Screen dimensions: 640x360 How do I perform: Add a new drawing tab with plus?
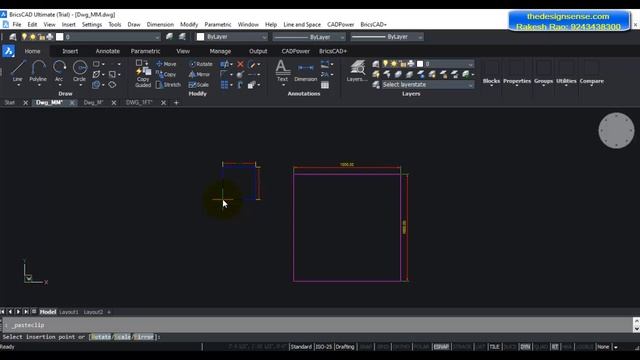point(176,102)
